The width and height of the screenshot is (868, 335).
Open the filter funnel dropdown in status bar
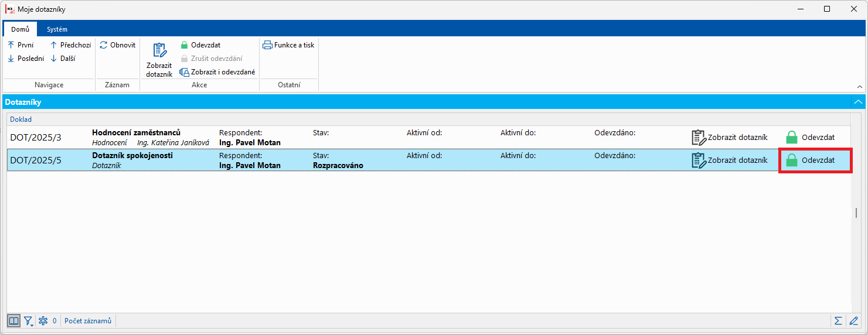click(28, 321)
